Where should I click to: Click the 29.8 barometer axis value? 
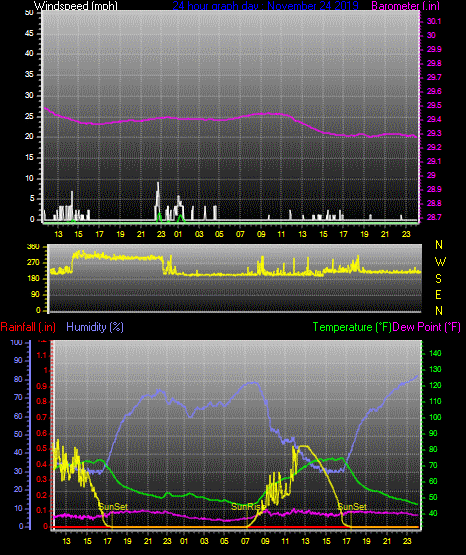tap(434, 63)
